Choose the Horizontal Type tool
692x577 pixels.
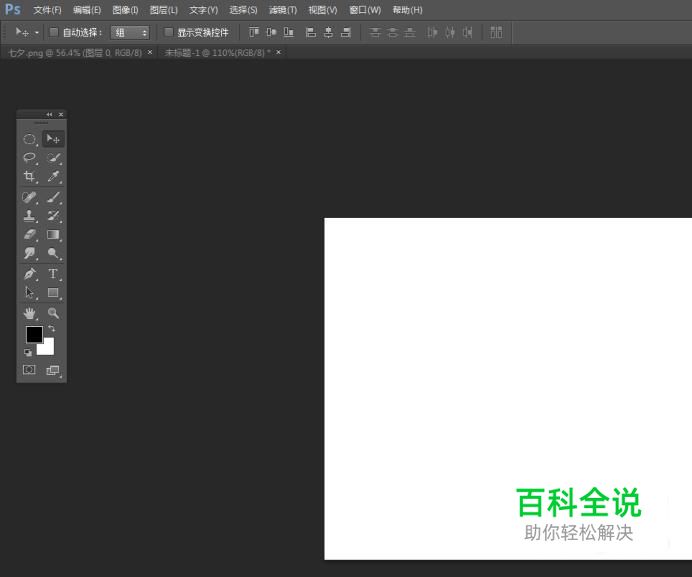(53, 274)
